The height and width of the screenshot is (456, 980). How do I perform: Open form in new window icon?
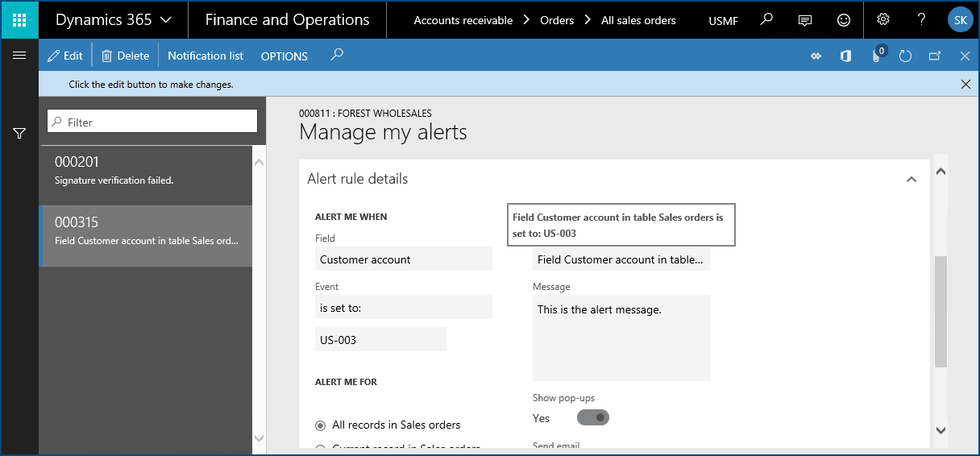coord(935,56)
